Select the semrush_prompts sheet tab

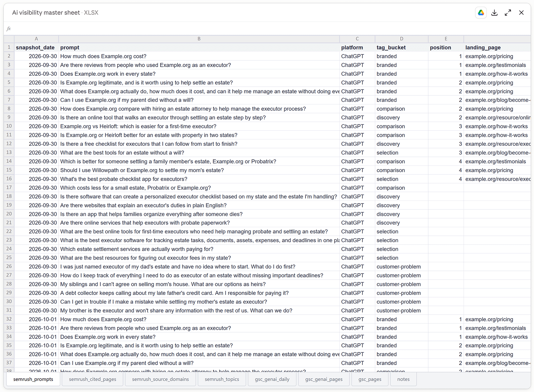pyautogui.click(x=33, y=379)
